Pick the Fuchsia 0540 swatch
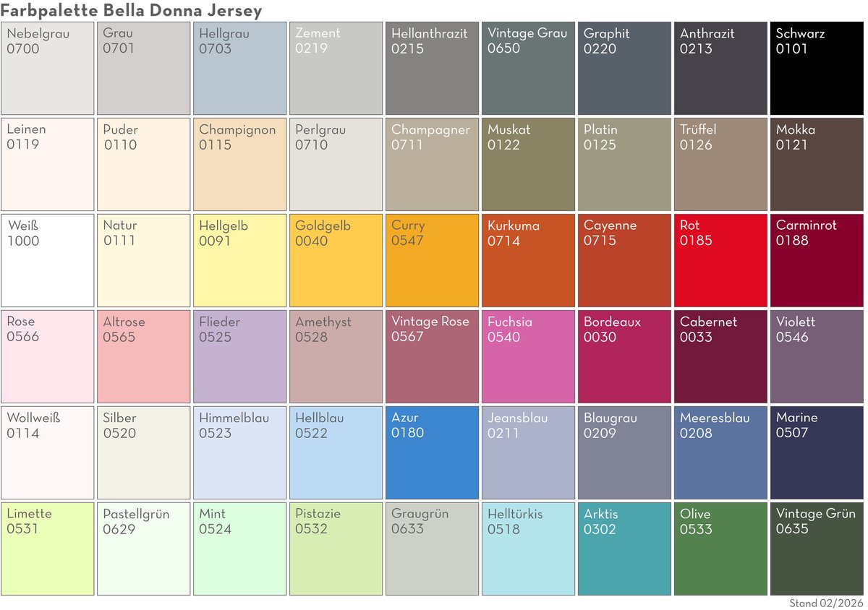Image resolution: width=868 pixels, height=610 pixels. tap(529, 356)
